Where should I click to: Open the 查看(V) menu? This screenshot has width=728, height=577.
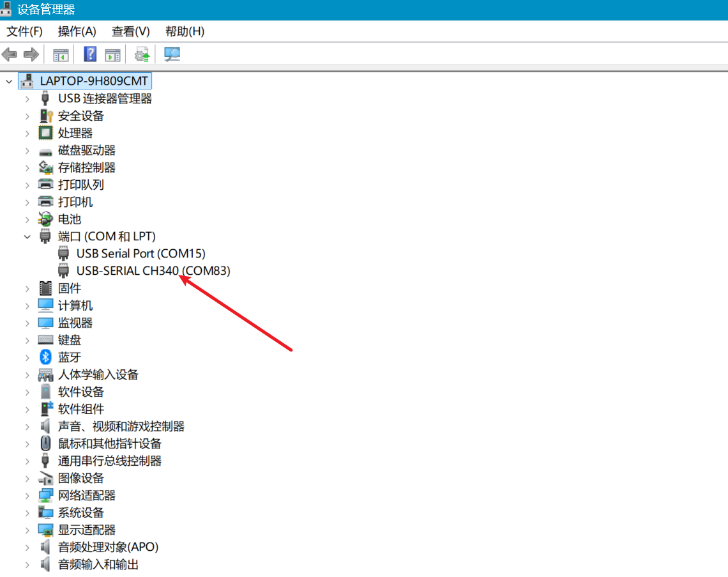pyautogui.click(x=131, y=31)
